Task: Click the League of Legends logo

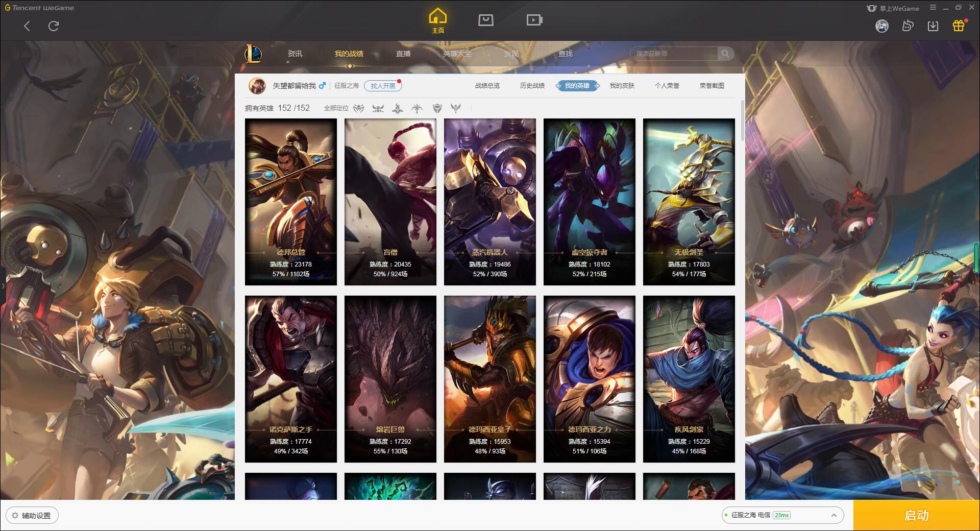Action: 253,54
